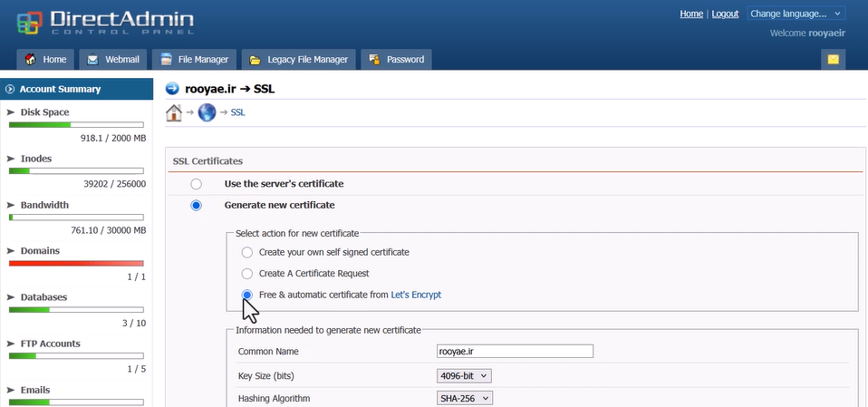Open the File Manager tab

pos(195,60)
